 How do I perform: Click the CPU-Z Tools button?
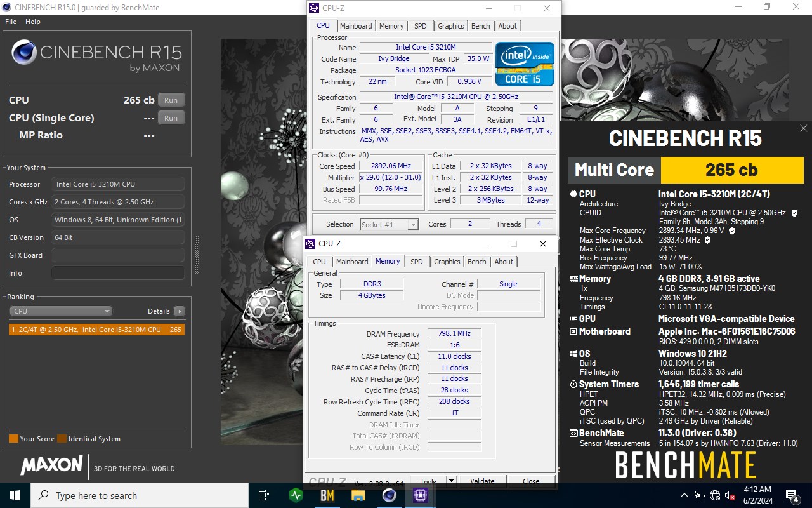coord(428,481)
